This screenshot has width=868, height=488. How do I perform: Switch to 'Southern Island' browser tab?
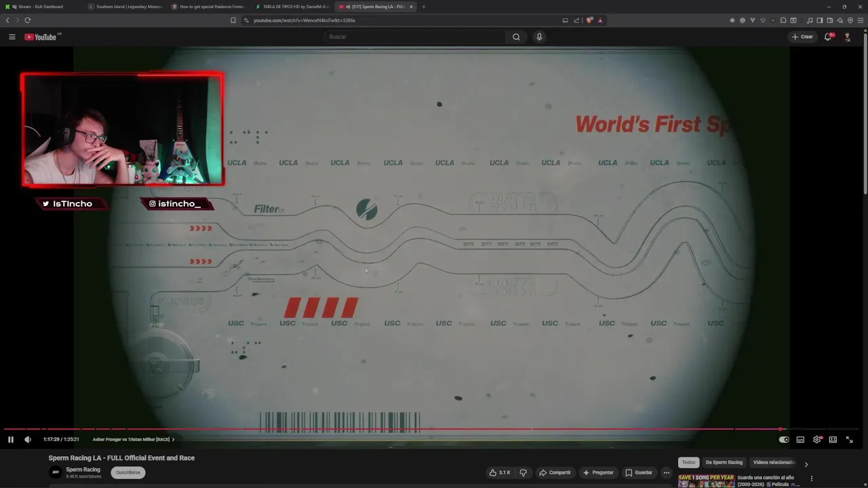click(x=125, y=6)
